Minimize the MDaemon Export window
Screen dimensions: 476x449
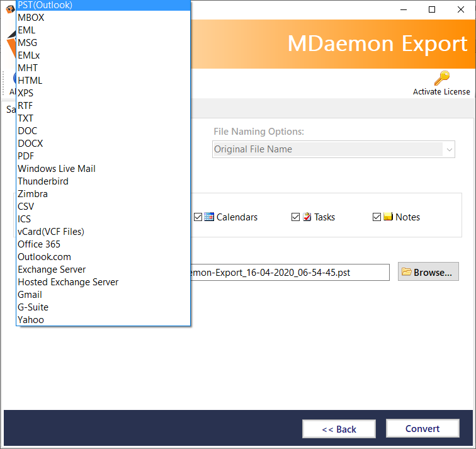[404, 9]
